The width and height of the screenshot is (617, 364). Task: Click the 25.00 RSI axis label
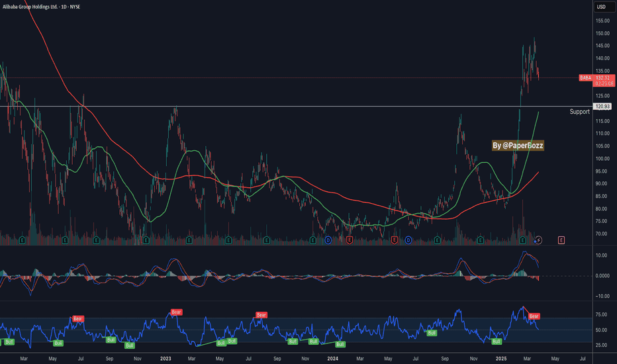tap(601, 345)
